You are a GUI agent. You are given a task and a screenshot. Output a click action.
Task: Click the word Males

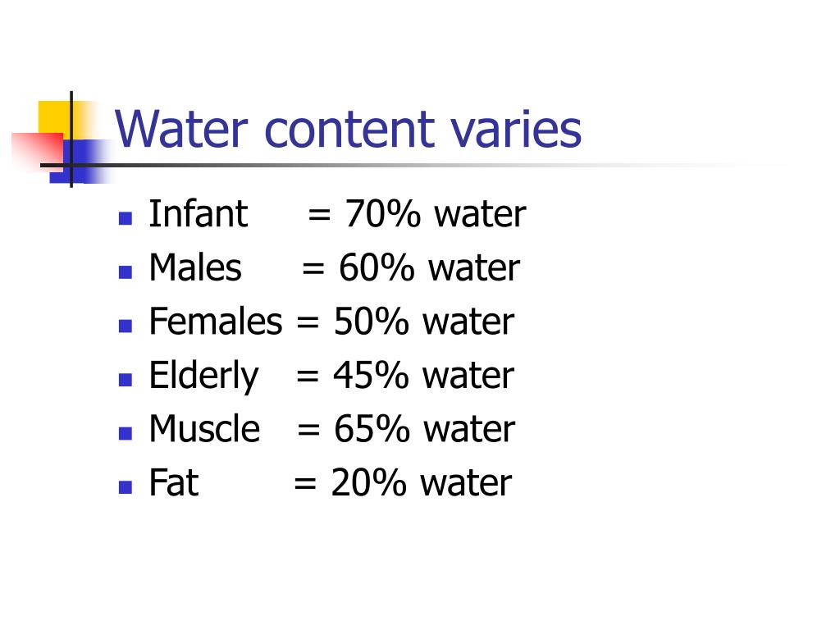pyautogui.click(x=195, y=267)
